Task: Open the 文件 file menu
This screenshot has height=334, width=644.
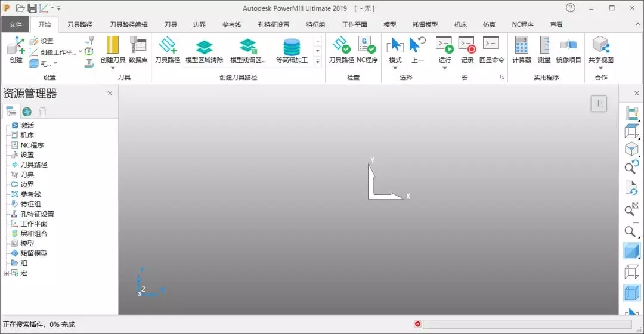Action: click(16, 24)
